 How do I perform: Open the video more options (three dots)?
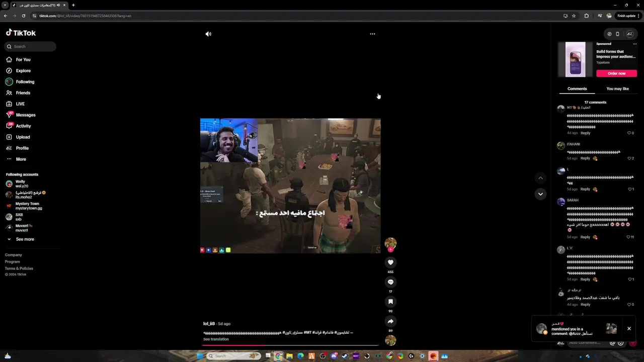click(372, 34)
